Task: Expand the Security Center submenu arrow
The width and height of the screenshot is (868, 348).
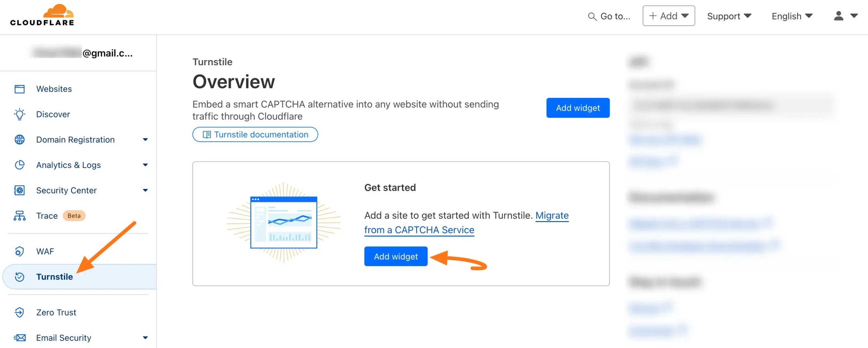Action: coord(145,190)
